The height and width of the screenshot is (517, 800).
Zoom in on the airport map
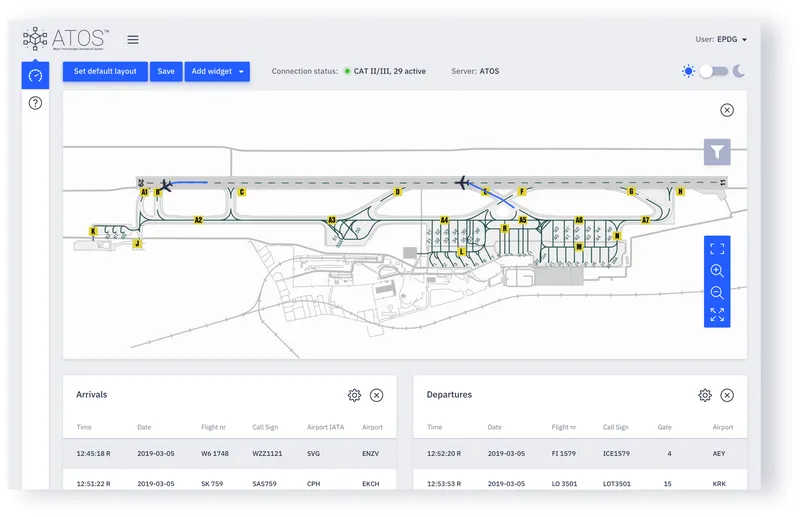(x=717, y=270)
